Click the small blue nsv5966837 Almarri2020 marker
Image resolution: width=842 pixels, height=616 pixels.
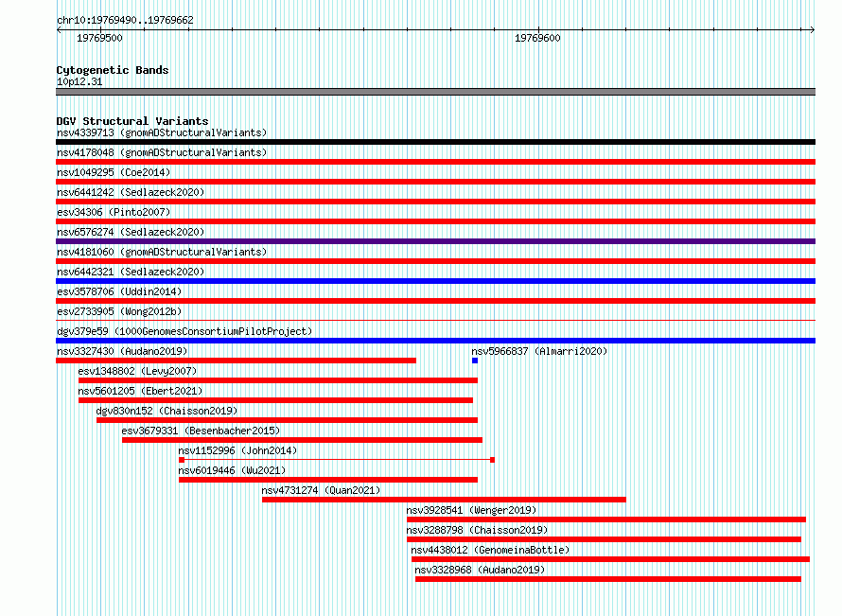coord(475,361)
